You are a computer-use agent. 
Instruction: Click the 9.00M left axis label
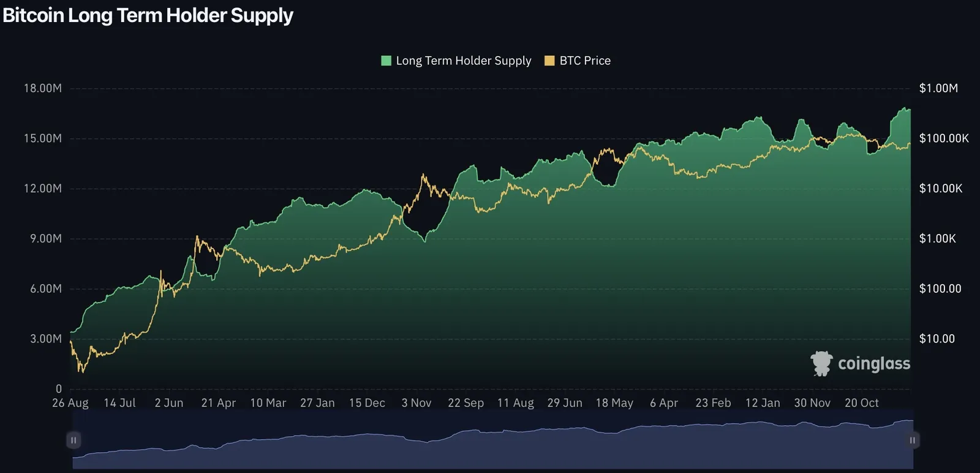coord(46,238)
